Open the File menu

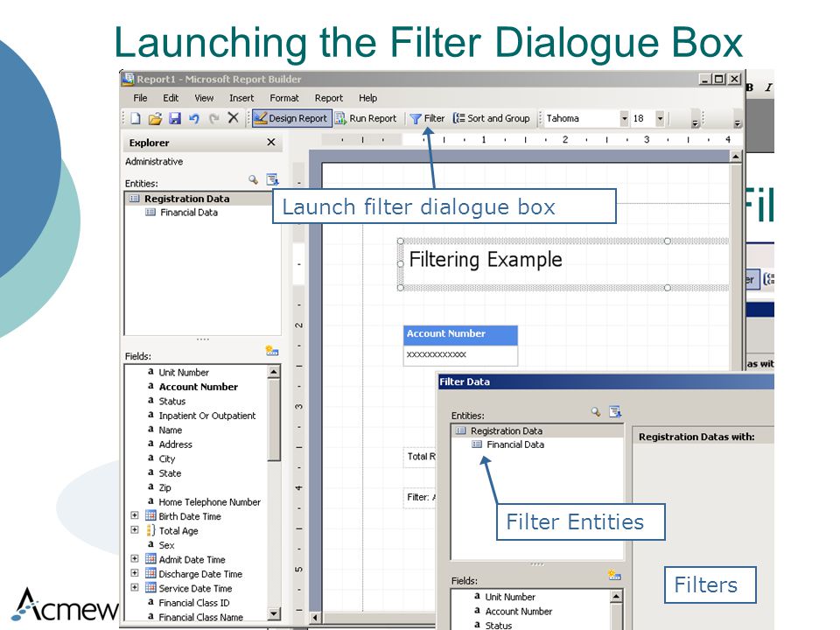click(x=140, y=98)
